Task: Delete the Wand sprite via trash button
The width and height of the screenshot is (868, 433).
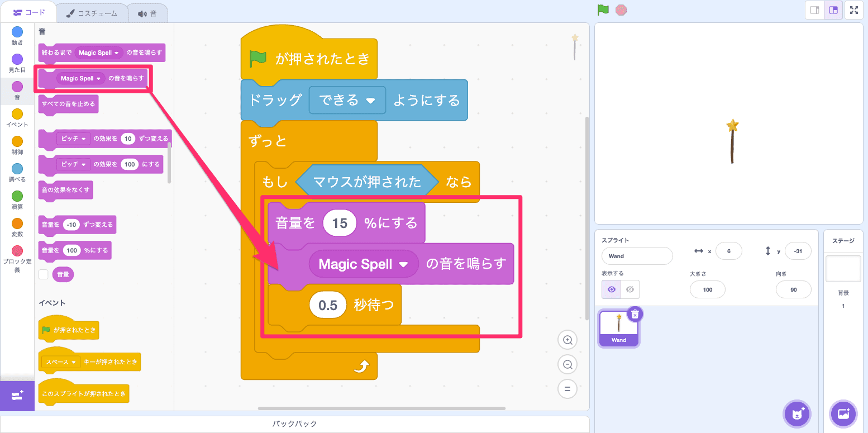Action: [x=634, y=315]
